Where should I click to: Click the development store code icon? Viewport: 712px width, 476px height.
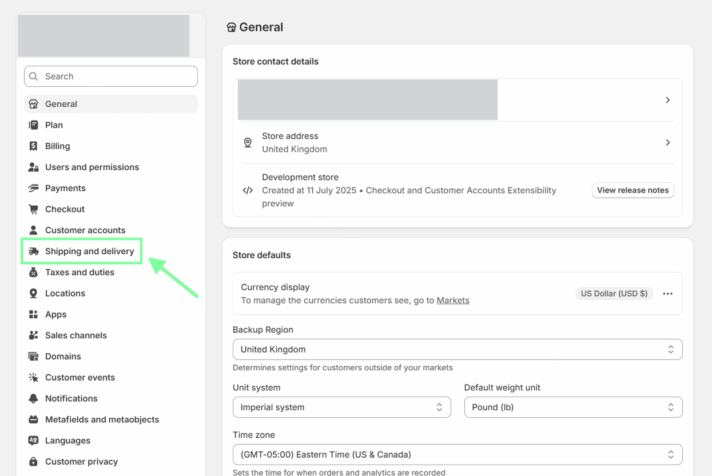247,190
